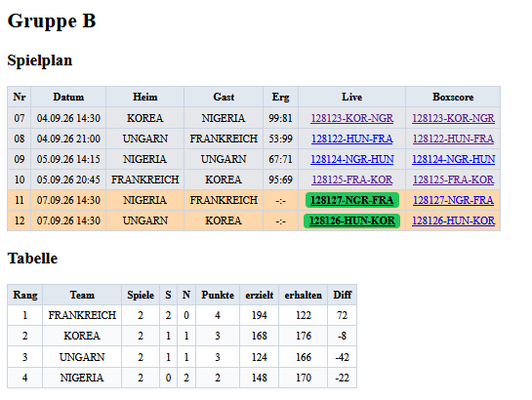Click game number 11 cell
532x400 pixels.
[20, 200]
